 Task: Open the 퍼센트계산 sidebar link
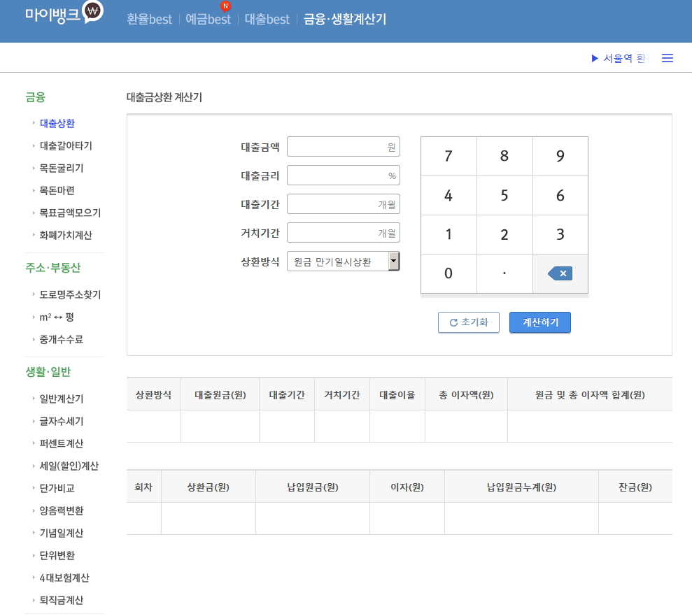tap(62, 444)
